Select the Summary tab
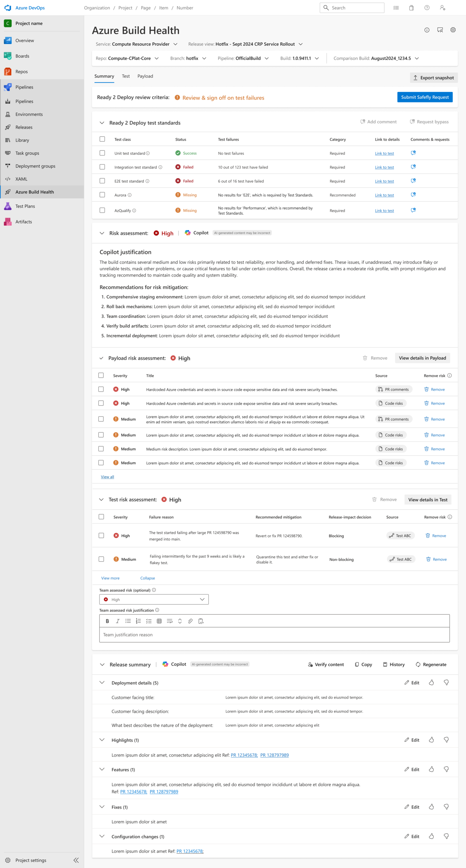This screenshot has width=466, height=868. (x=104, y=76)
